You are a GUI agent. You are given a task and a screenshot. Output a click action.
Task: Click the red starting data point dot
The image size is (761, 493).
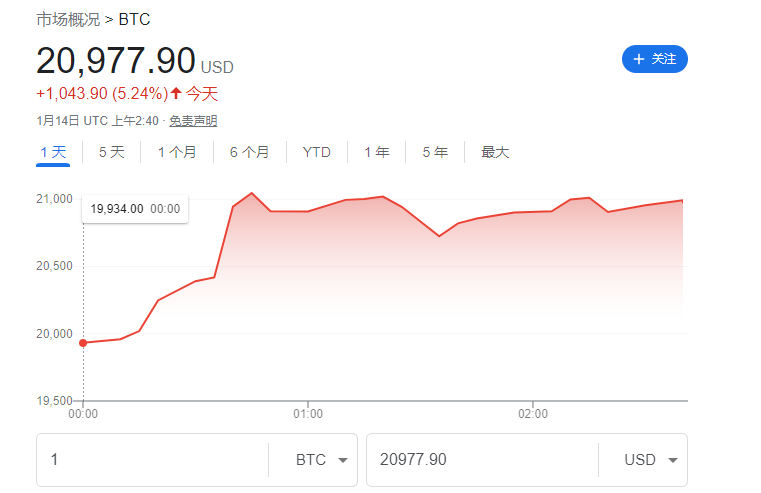tap(83, 343)
